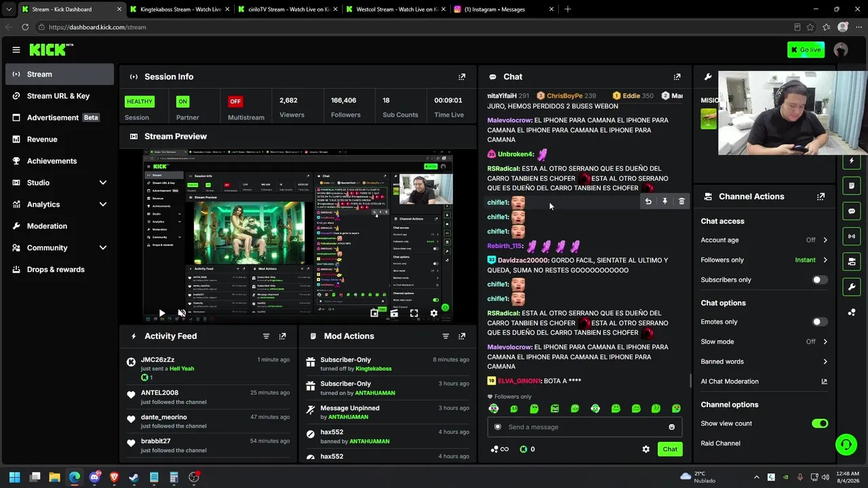The width and height of the screenshot is (868, 488).
Task: Open stream preview settings gear
Action: click(x=434, y=313)
